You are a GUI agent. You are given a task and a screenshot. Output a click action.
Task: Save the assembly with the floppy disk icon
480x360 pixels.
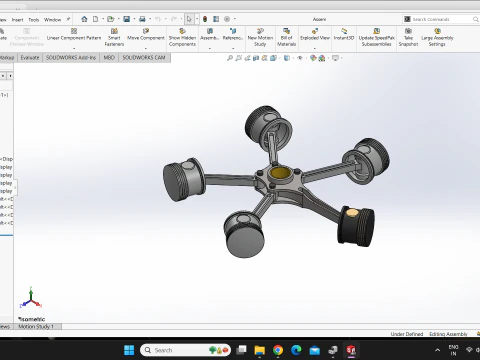[126, 19]
